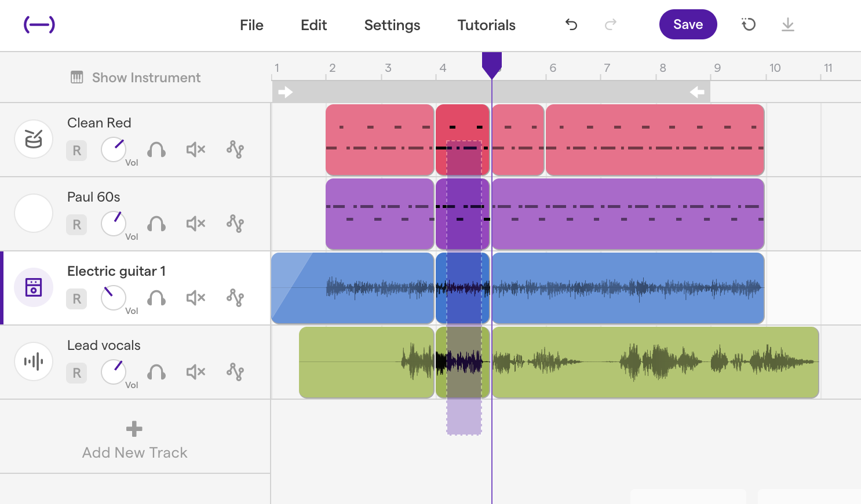Select the first Clean Red region at bar 2
This screenshot has width=861, height=504.
(380, 140)
